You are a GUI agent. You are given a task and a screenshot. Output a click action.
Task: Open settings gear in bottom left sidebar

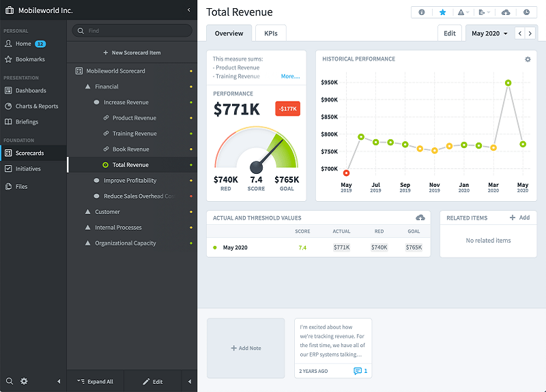click(x=24, y=381)
